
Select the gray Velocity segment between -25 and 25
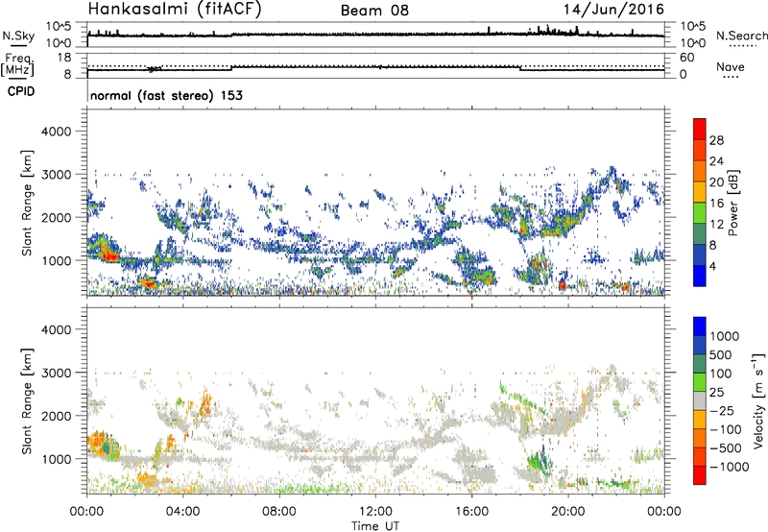[700, 400]
